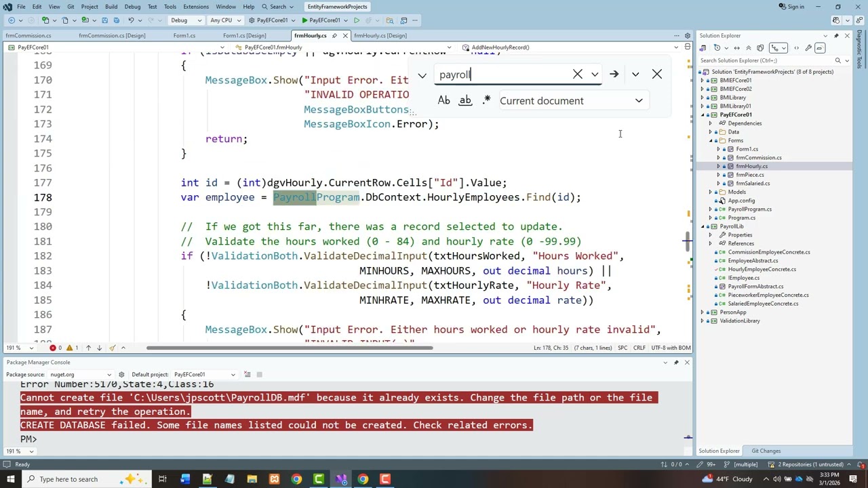Click View Code icon in Solution Explorer
Screen dimensions: 868x488
point(796,47)
